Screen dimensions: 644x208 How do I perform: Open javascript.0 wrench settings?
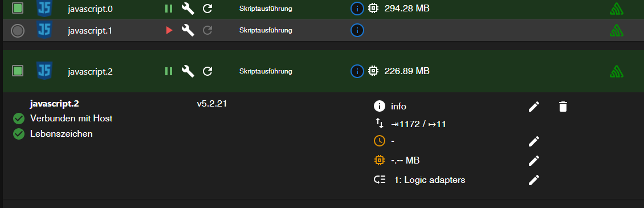tap(188, 9)
